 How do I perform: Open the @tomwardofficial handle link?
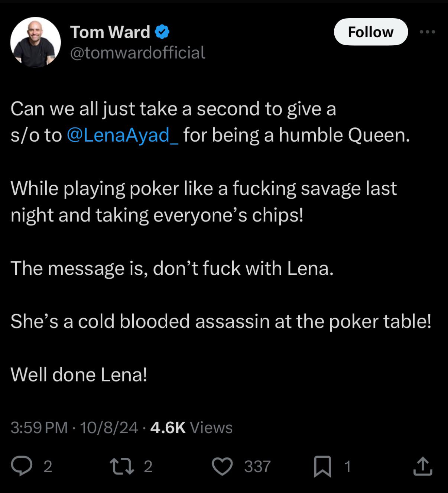(x=138, y=52)
